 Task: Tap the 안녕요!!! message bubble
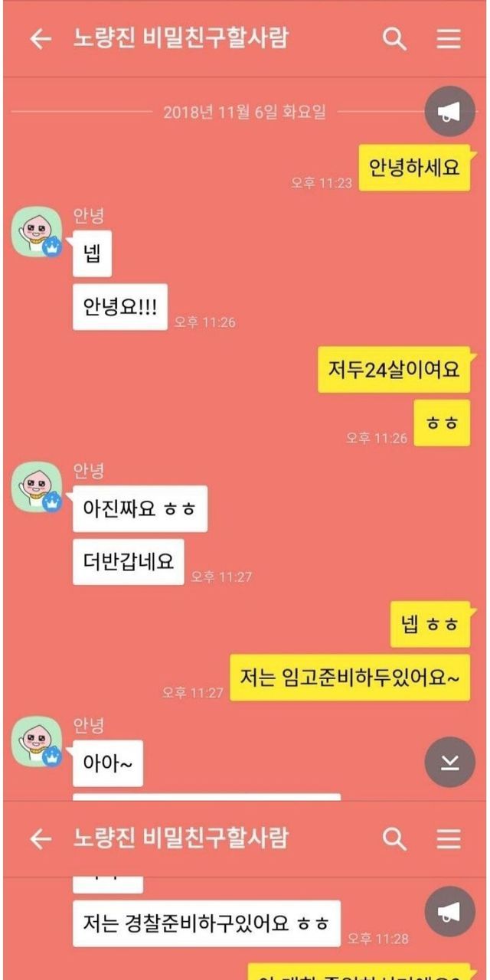(120, 307)
